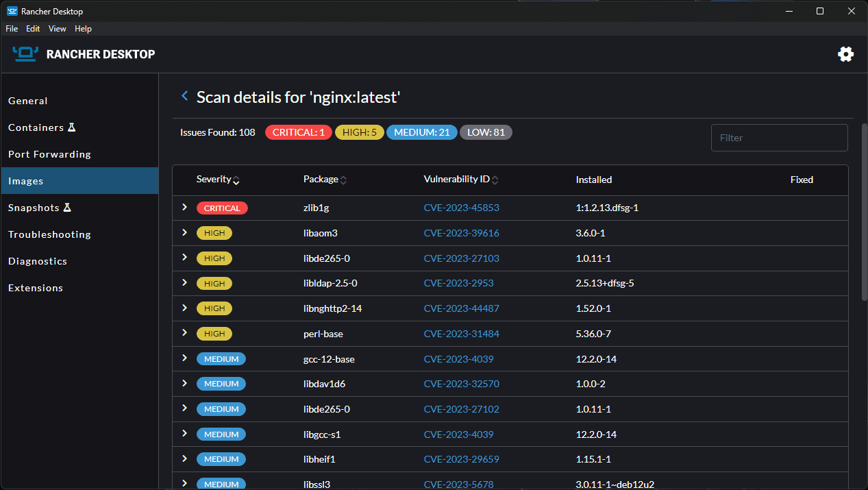This screenshot has width=868, height=490.
Task: Expand the libaom3 row
Action: point(184,232)
